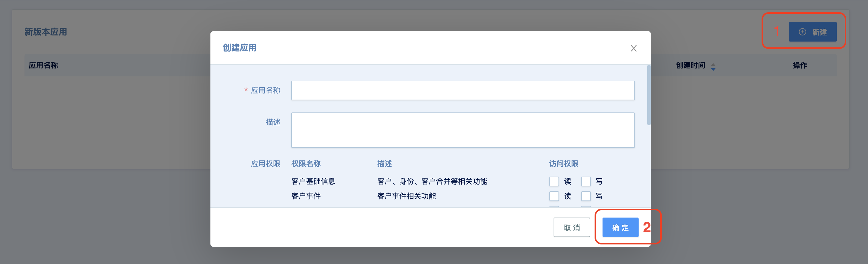
Task: Select the 客户事件 permission row name
Action: 306,196
